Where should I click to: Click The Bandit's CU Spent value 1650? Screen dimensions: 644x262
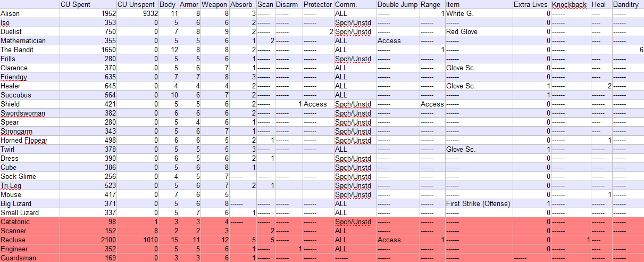[87, 50]
